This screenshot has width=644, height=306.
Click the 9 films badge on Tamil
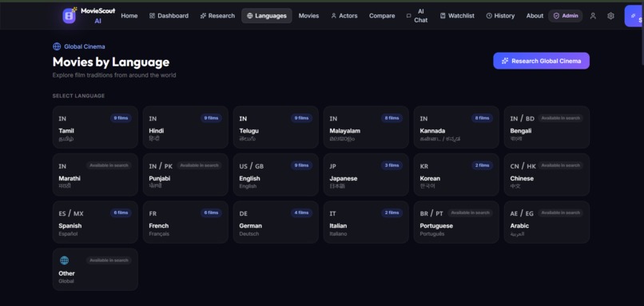(x=121, y=118)
